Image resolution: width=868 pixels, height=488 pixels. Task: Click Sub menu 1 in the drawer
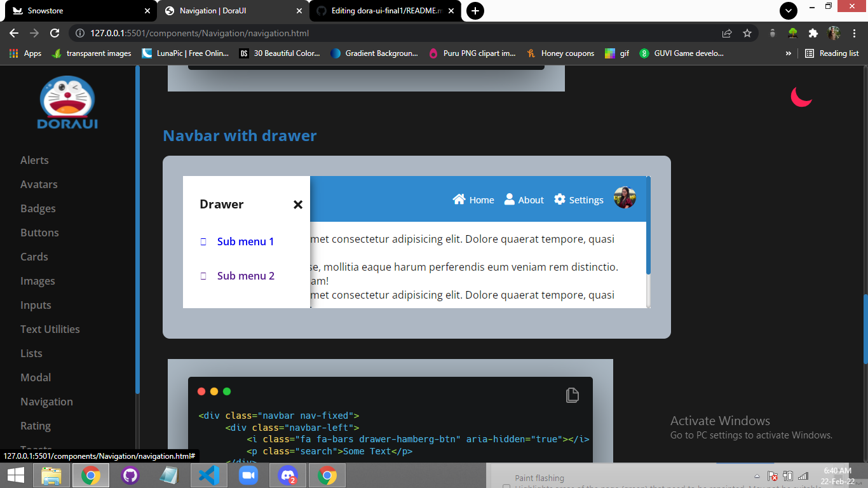click(x=246, y=241)
